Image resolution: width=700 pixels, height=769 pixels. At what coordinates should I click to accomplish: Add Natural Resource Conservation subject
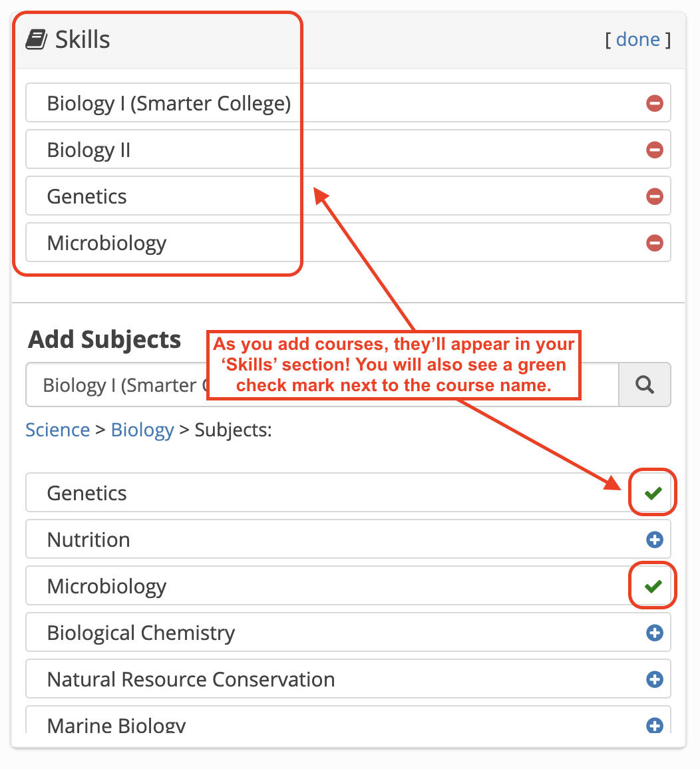654,679
